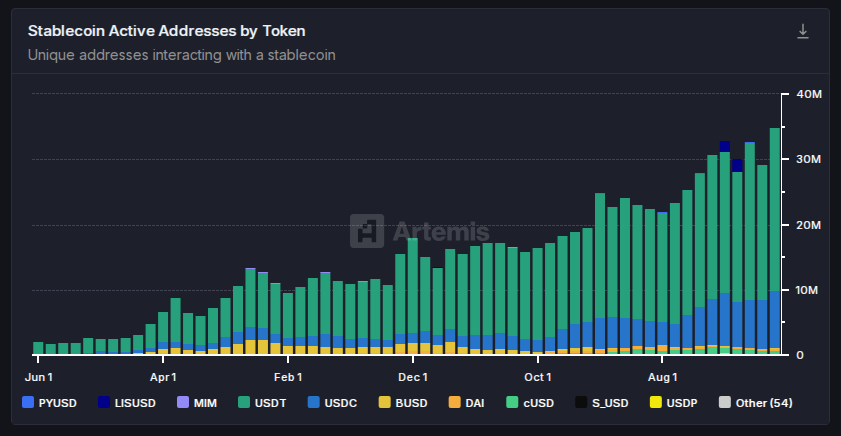Click the Artemis watermark logo
The height and width of the screenshot is (436, 841).
419,231
